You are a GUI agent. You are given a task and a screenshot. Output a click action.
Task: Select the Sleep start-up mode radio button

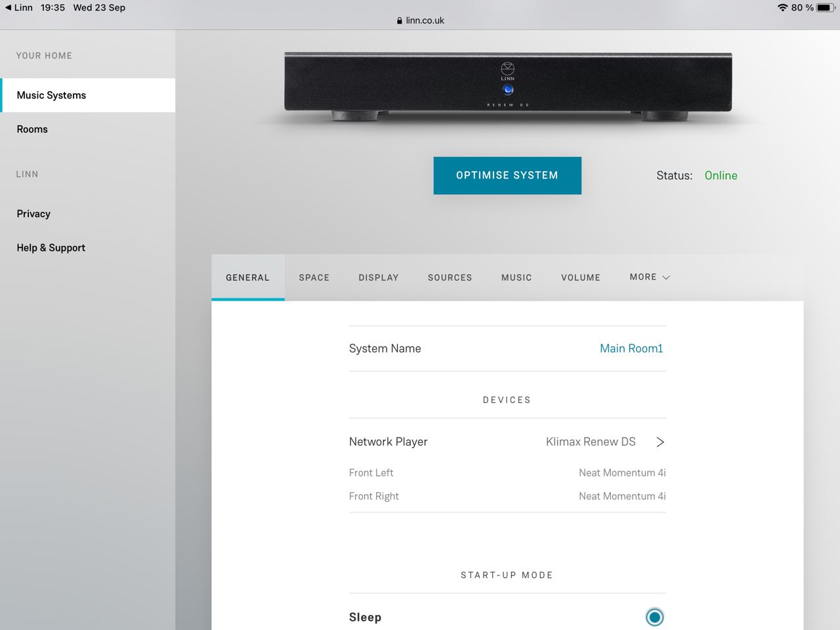click(654, 617)
